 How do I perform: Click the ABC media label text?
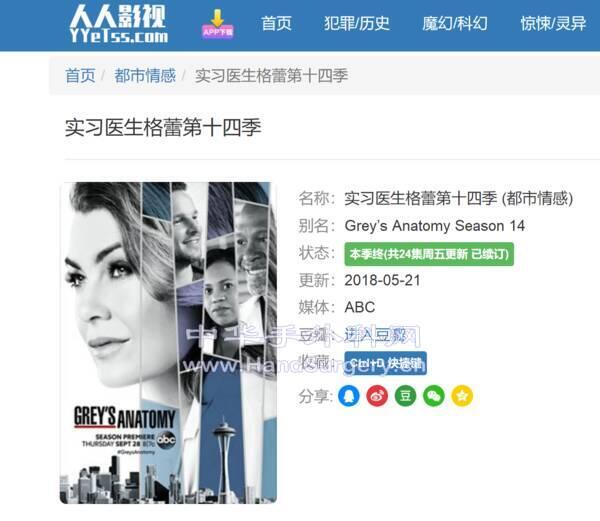pos(360,307)
